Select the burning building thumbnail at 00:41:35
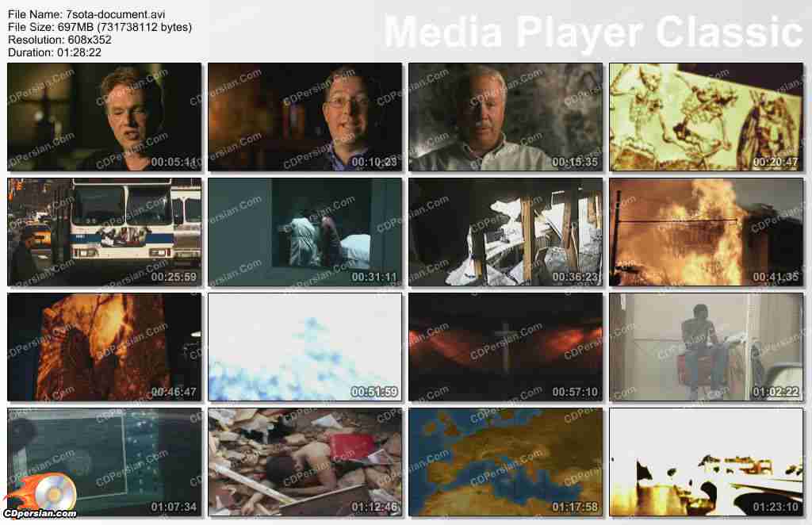 pos(706,232)
